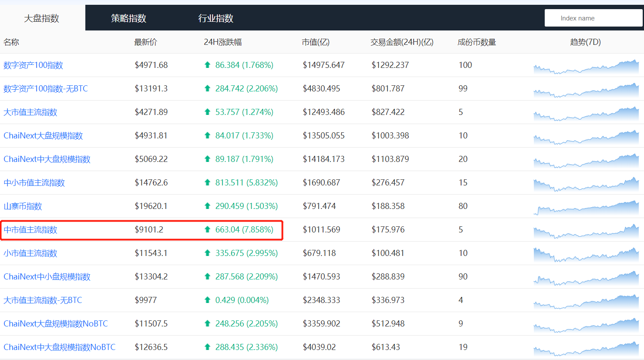Viewport: 644px width, 360px height.
Task: Select price value $9977
Action: [x=145, y=300]
